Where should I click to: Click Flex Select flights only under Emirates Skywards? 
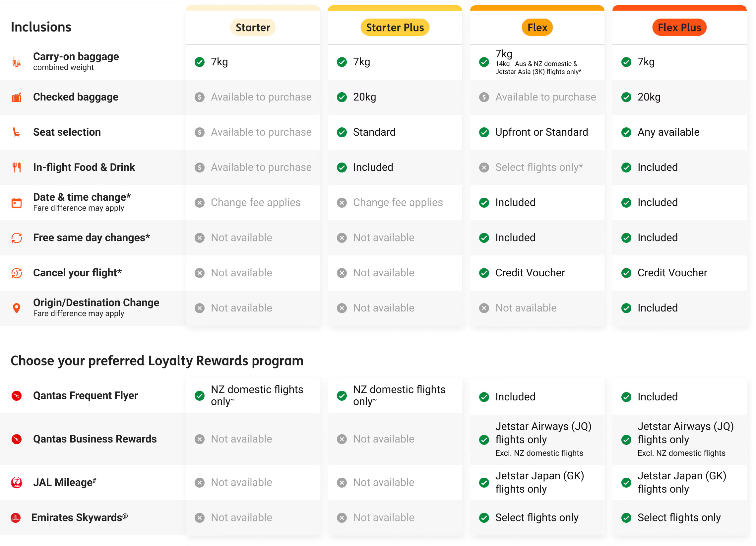[x=537, y=518]
